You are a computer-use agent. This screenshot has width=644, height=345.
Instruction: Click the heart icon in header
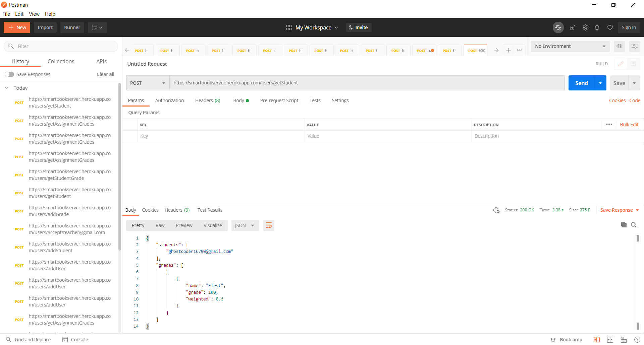coord(610,27)
